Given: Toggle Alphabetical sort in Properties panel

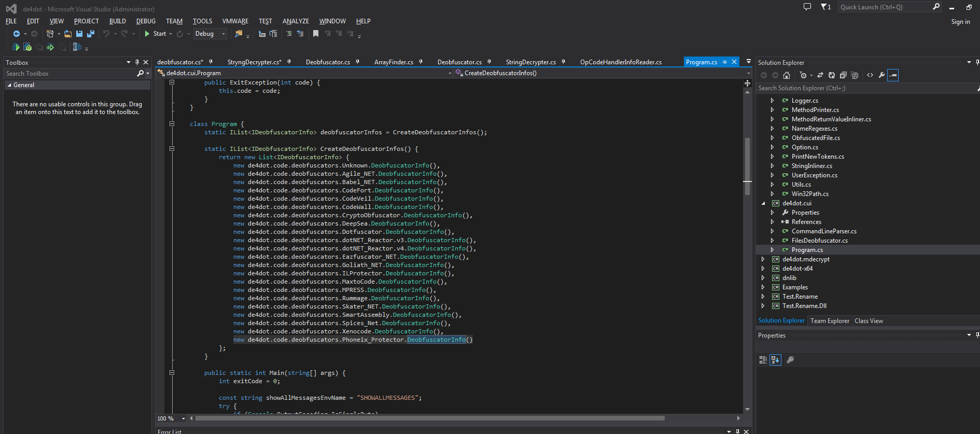Looking at the screenshot, I should pyautogui.click(x=775, y=360).
